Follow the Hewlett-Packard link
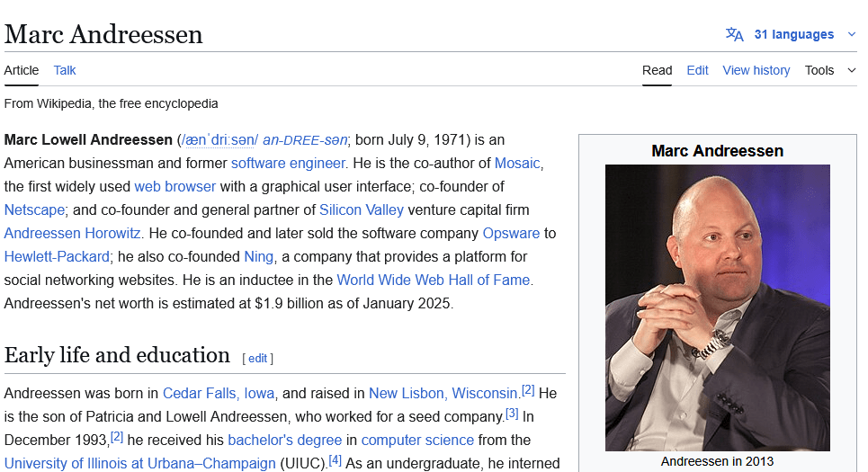868x472 pixels. click(57, 257)
